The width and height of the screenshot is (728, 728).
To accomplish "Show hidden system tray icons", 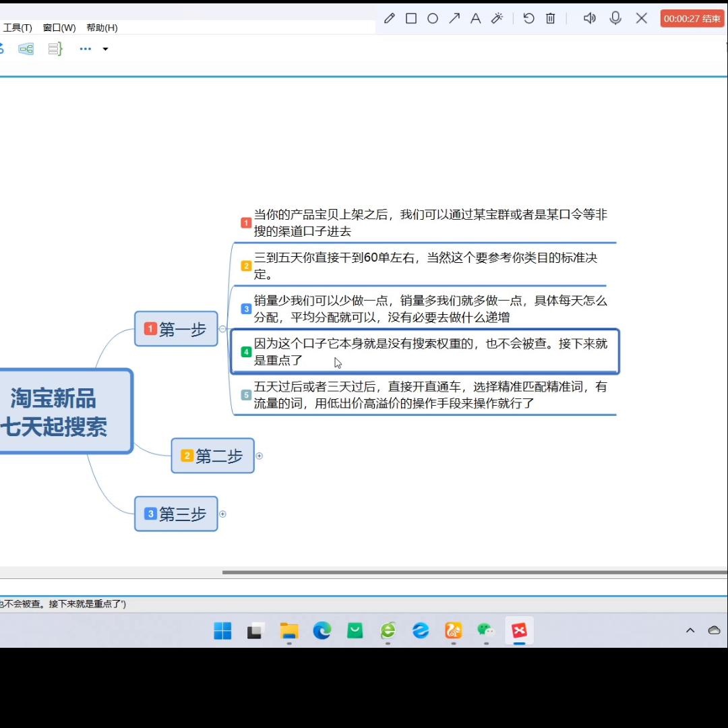I will click(690, 630).
